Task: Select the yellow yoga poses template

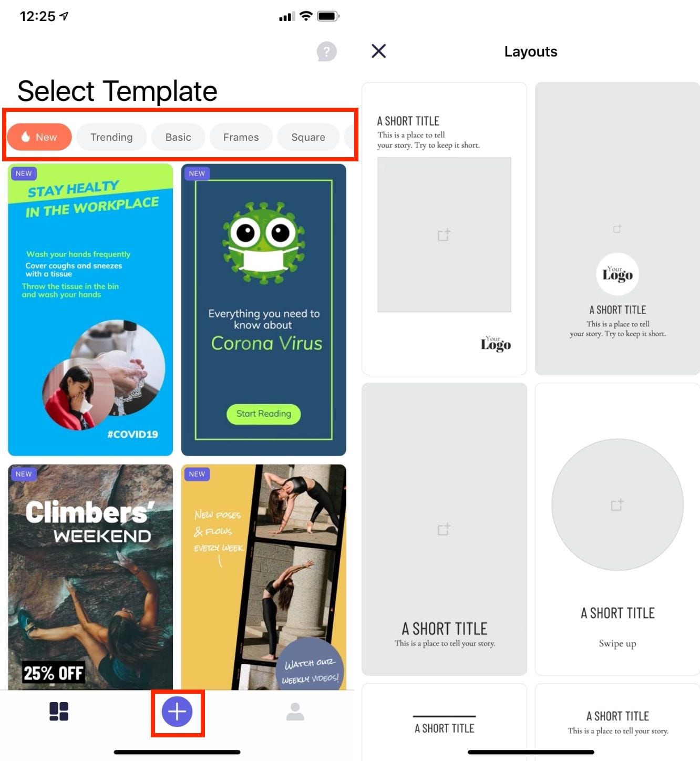Action: tap(264, 577)
